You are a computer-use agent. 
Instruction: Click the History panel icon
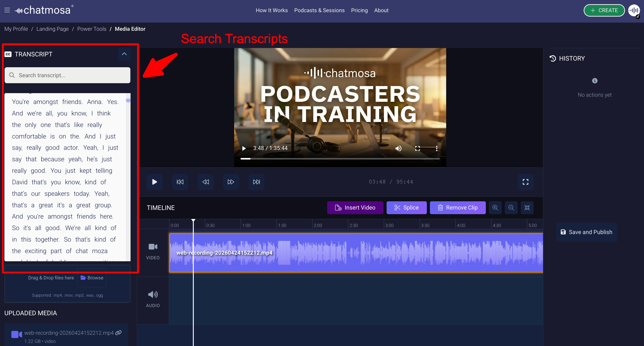tap(553, 58)
